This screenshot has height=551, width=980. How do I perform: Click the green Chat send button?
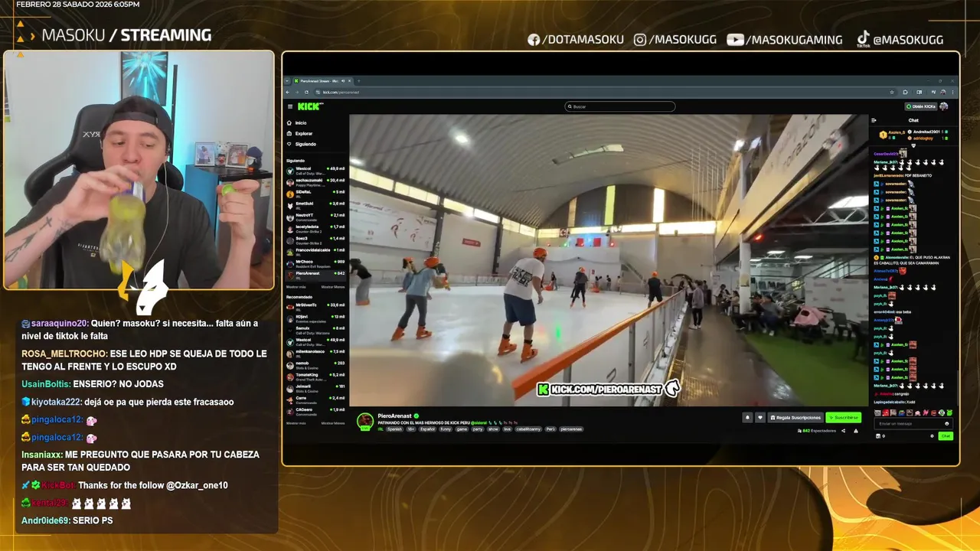[946, 436]
